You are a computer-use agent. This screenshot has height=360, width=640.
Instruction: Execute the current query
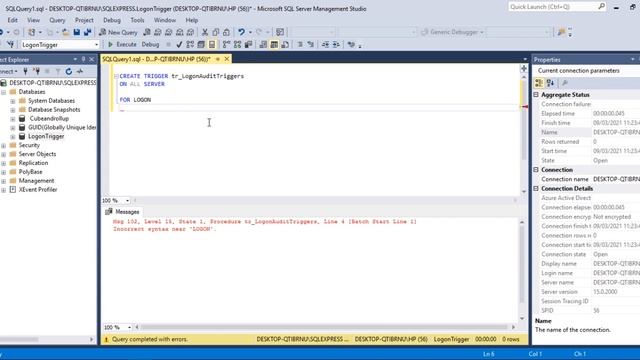122,44
